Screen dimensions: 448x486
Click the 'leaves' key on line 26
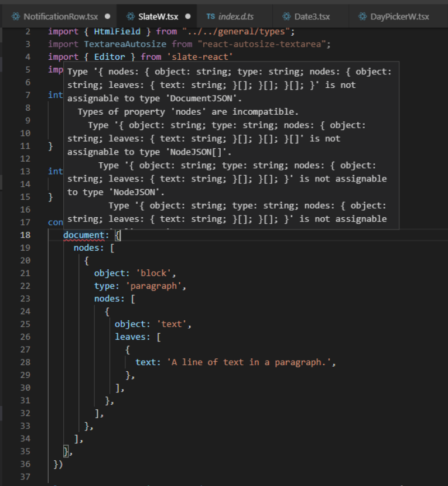point(130,337)
